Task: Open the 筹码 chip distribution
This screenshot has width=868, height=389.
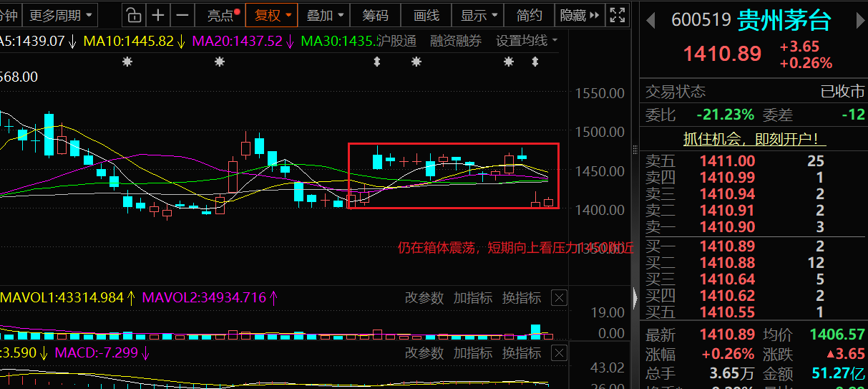Action: click(375, 14)
